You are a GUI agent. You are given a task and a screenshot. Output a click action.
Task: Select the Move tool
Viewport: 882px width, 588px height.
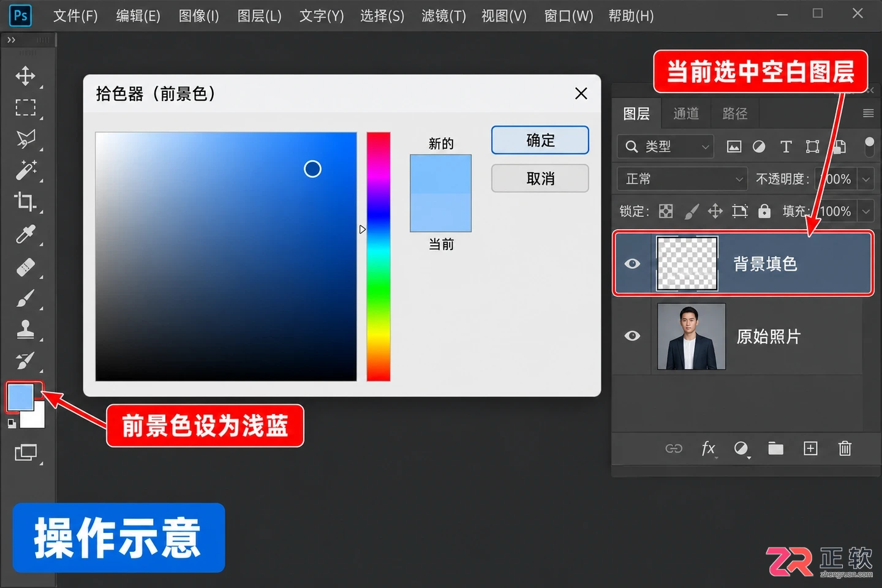pyautogui.click(x=25, y=76)
